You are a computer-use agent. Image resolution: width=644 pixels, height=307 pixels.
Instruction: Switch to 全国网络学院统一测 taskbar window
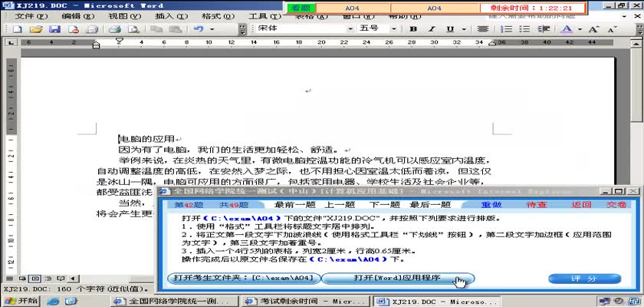[176, 302]
